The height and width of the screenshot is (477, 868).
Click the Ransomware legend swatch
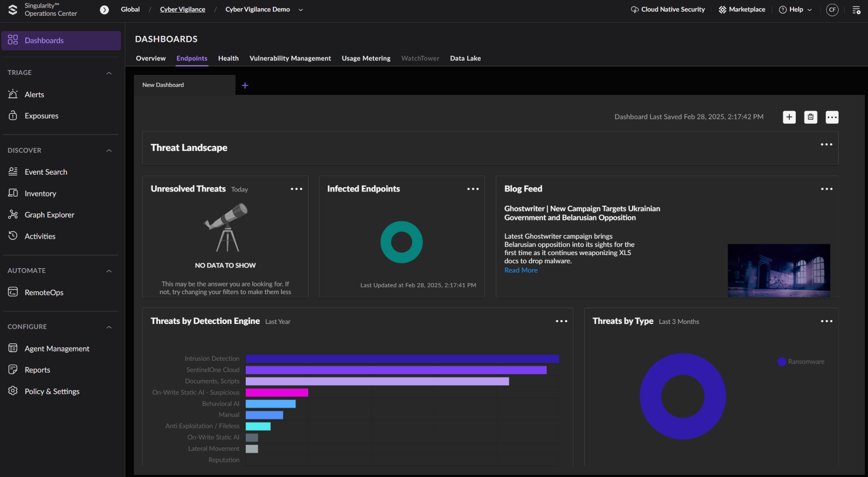(x=782, y=362)
